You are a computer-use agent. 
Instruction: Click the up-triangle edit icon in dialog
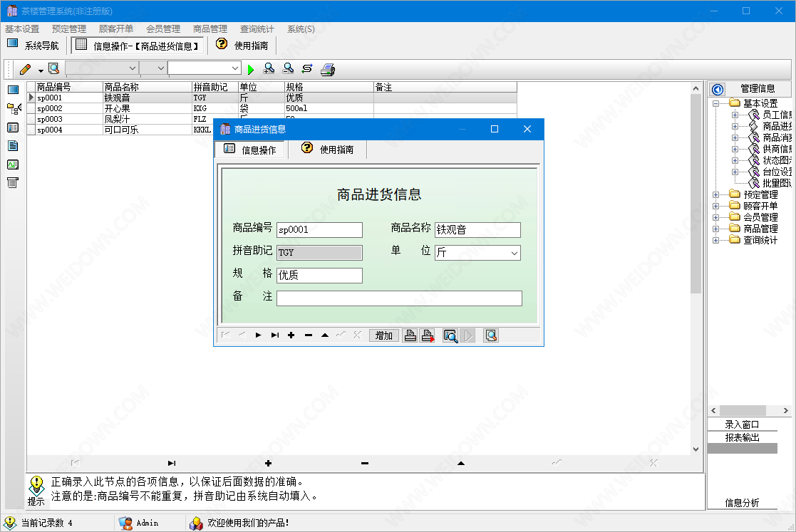[x=325, y=335]
